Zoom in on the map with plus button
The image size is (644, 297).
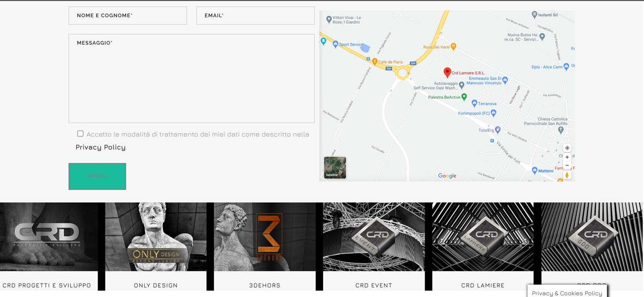coord(567,157)
